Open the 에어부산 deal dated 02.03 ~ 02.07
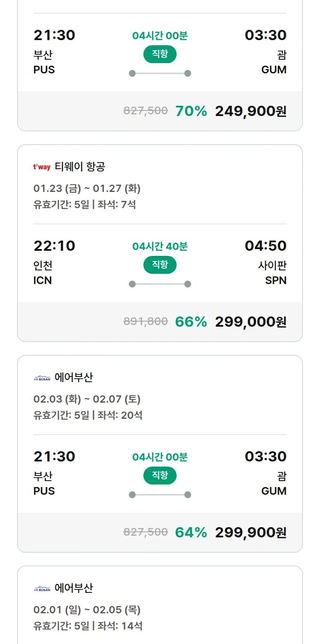Screen dimensions: 320x644 (x=74, y=377)
